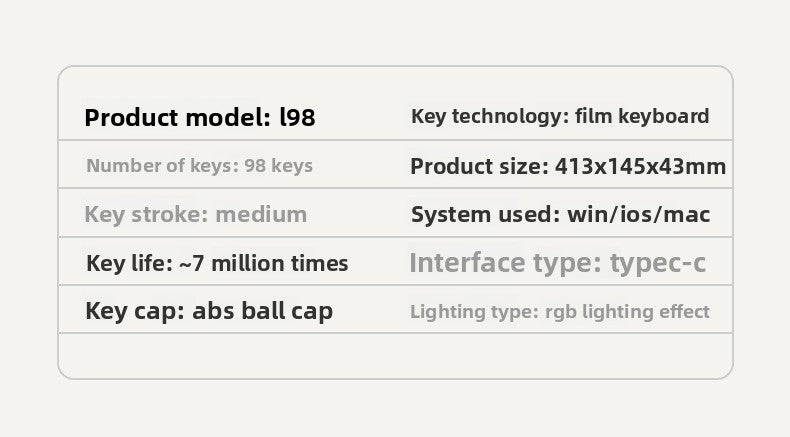This screenshot has width=790, height=437.
Task: Select the key stroke value "medium"
Action: point(261,214)
